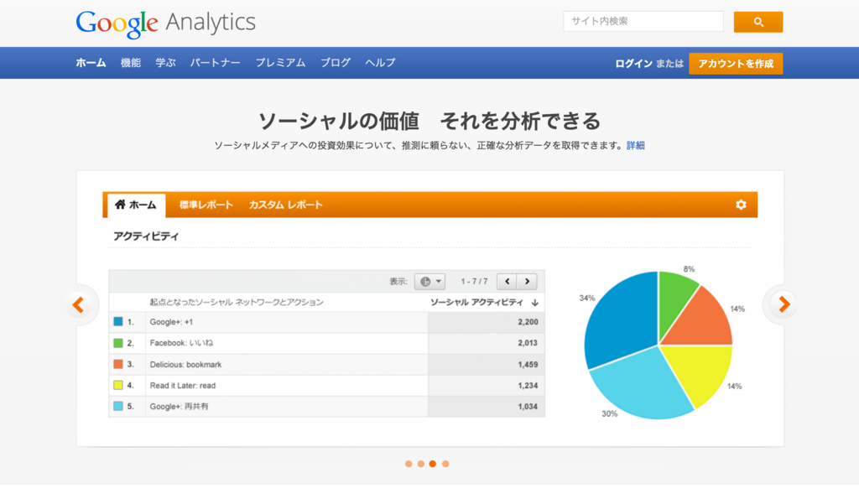
Task: Select the first carousel dot
Action: pyautogui.click(x=409, y=464)
